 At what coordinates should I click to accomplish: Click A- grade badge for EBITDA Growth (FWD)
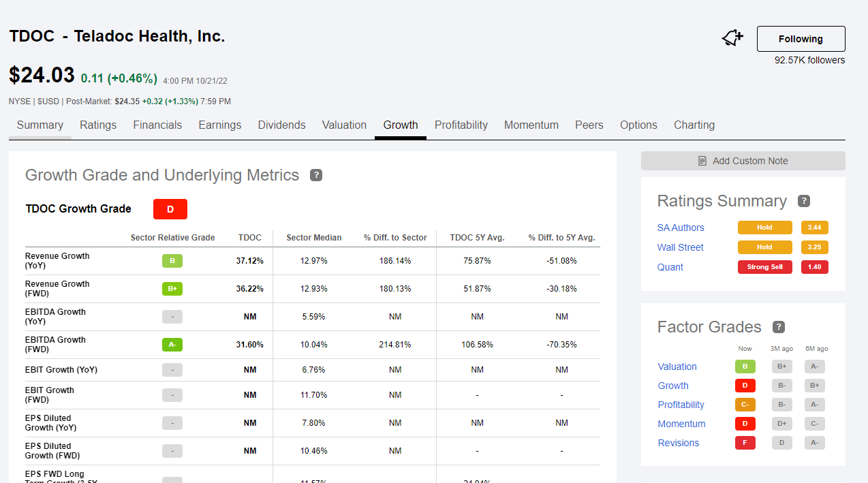tap(172, 345)
